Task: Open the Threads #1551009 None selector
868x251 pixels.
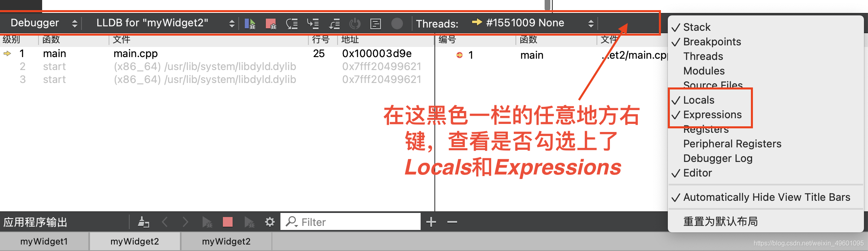Action: click(x=533, y=23)
